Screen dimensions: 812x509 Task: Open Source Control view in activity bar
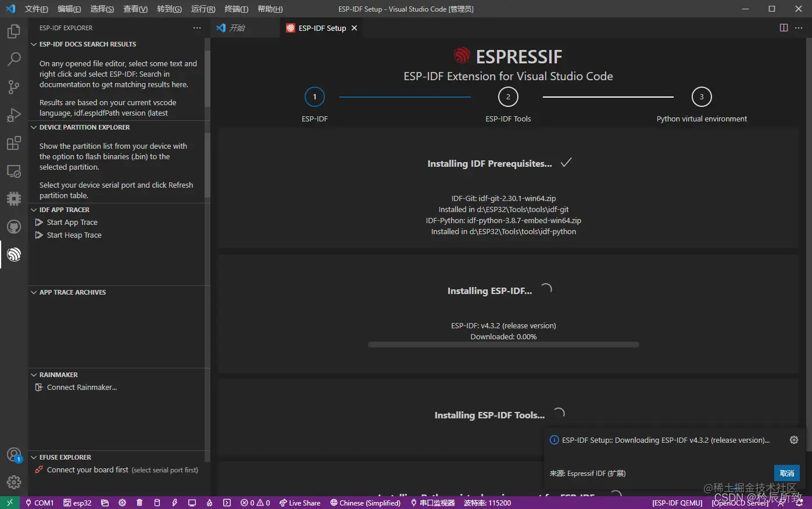[x=14, y=87]
